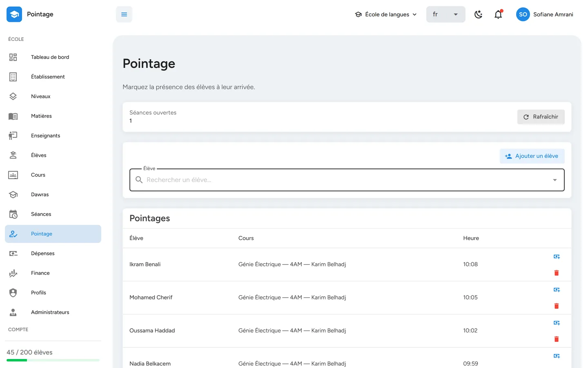588x368 pixels.
Task: Select the Pointage sidebar item
Action: coord(53,234)
